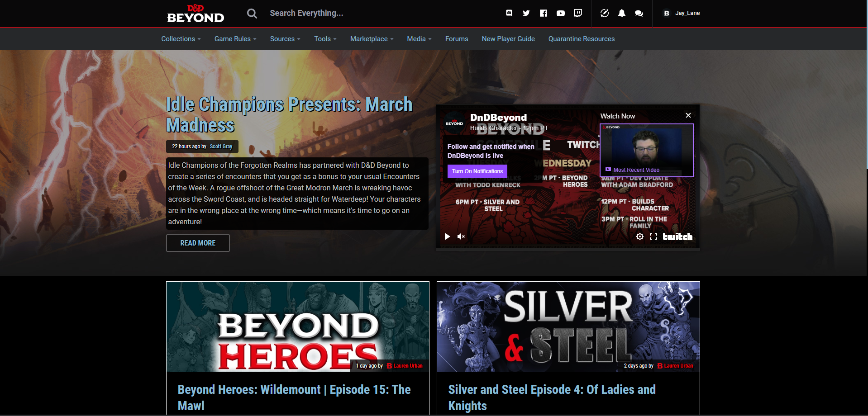Screen dimensions: 868x416
Task: Play the Most Recent Video thumbnail
Action: tap(647, 150)
